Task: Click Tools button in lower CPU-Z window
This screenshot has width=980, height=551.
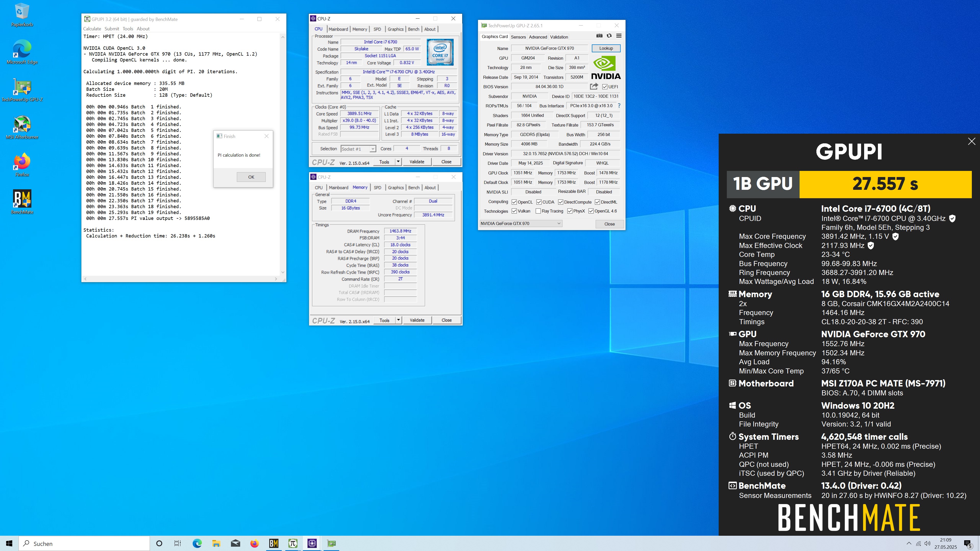Action: pos(385,320)
